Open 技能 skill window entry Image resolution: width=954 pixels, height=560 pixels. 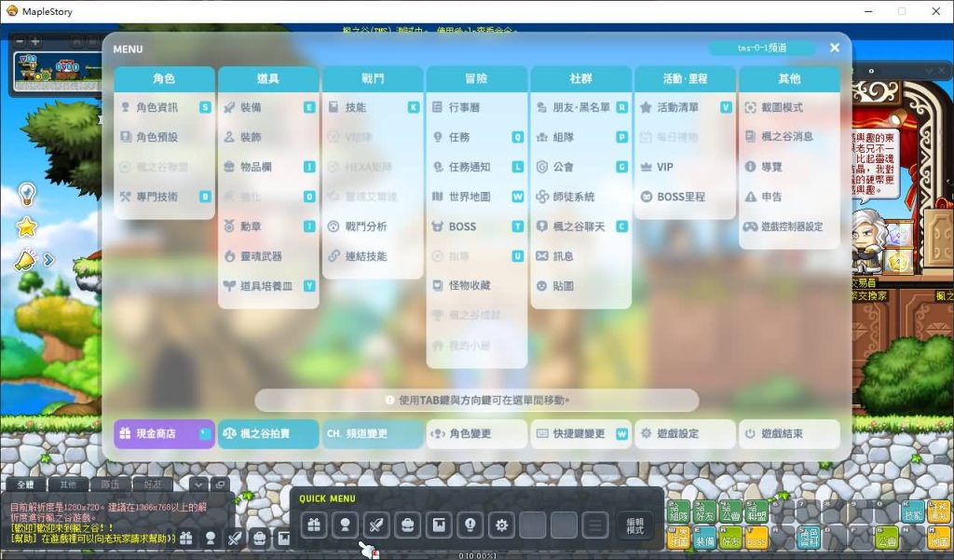(x=373, y=107)
